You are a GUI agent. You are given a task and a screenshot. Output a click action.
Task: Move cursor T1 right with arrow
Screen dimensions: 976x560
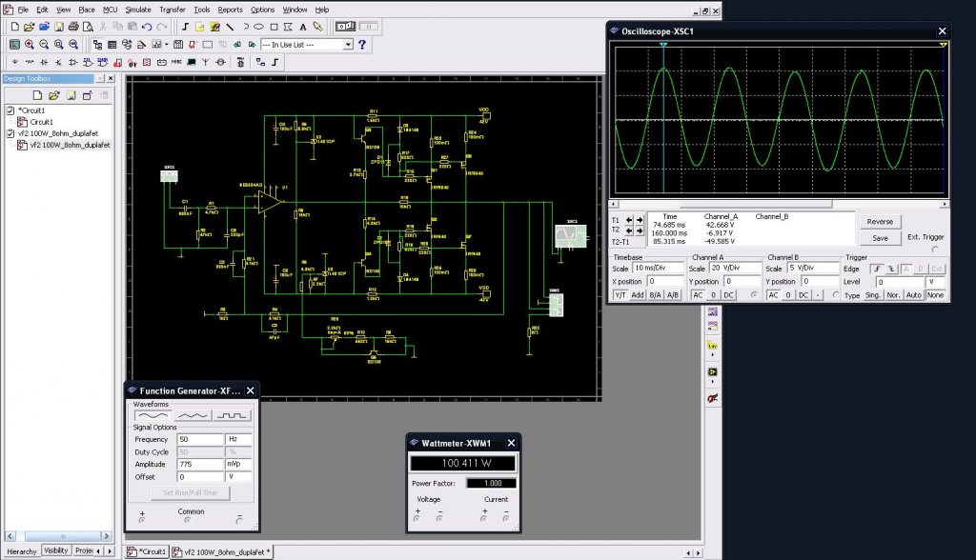[x=640, y=221]
